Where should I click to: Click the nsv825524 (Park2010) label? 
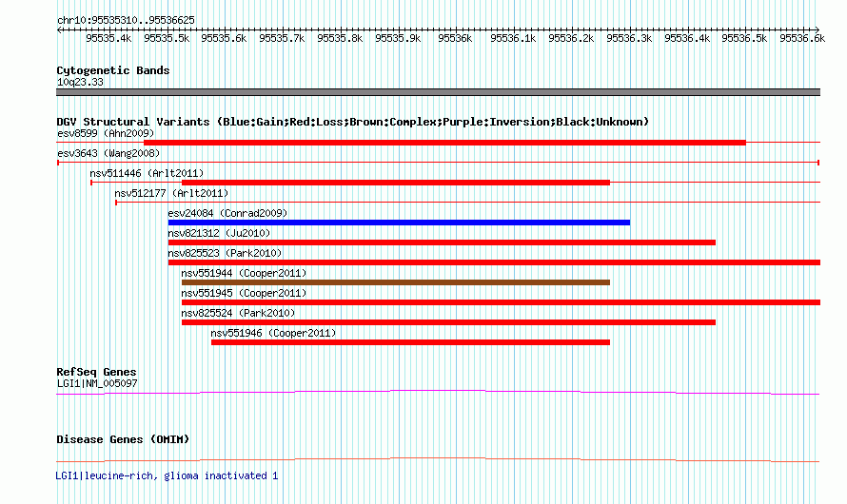click(x=238, y=313)
